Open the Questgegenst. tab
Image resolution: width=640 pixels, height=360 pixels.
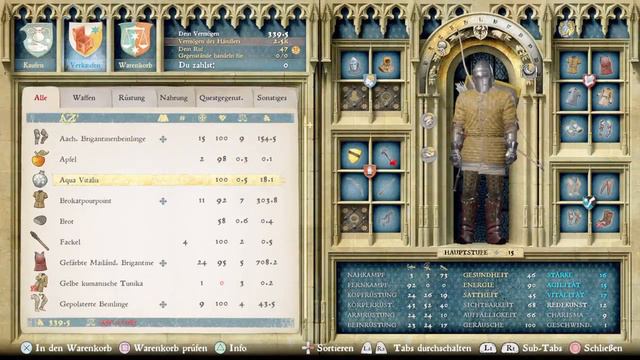[x=221, y=98]
